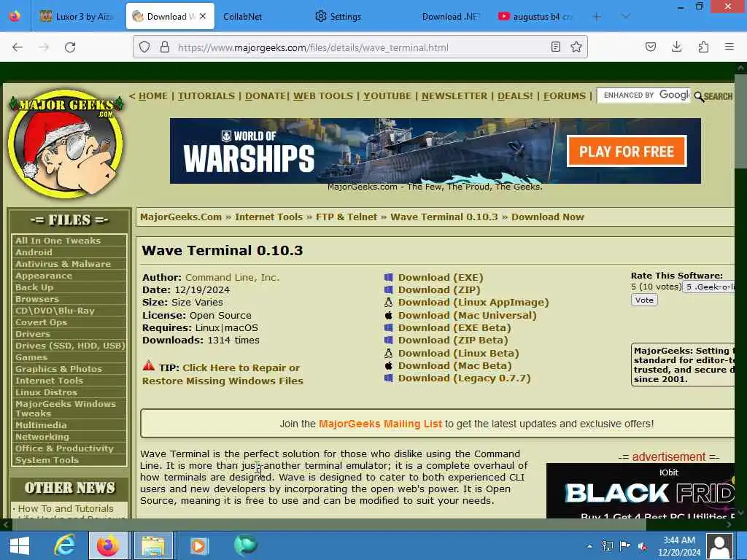This screenshot has height=560, width=747.
Task: Click the browser Back arrow
Action: (18, 47)
